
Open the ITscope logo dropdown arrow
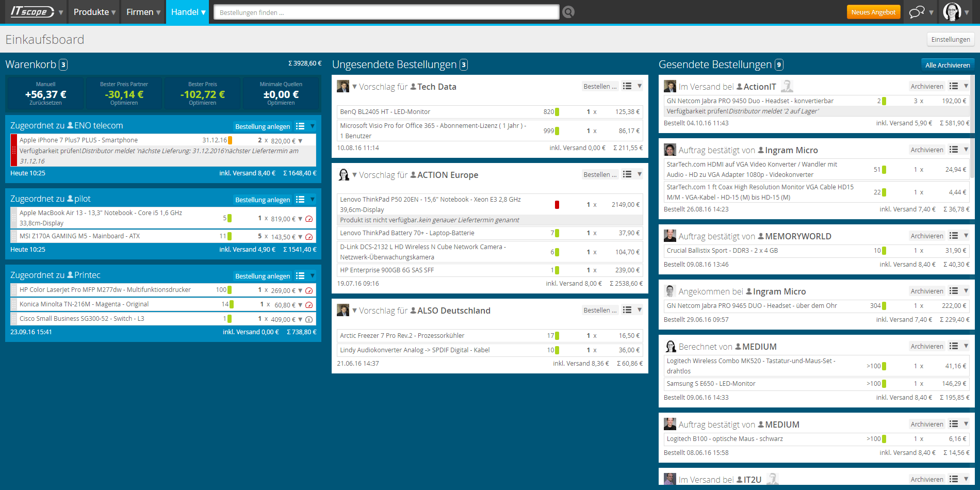[61, 12]
